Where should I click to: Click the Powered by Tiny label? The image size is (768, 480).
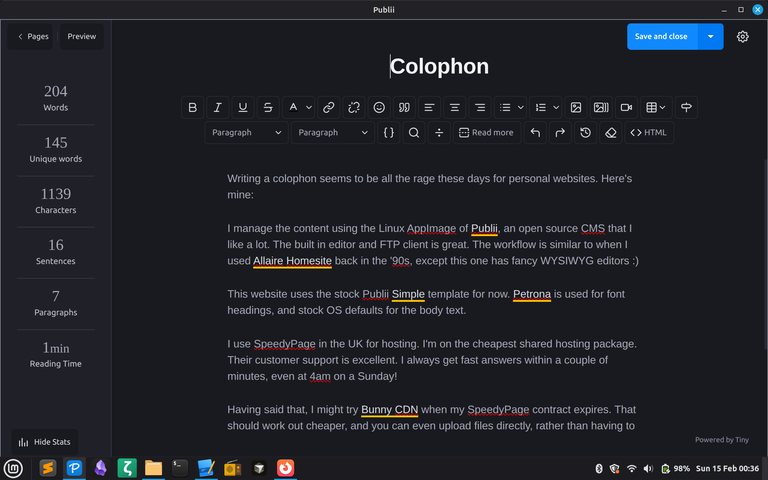721,440
